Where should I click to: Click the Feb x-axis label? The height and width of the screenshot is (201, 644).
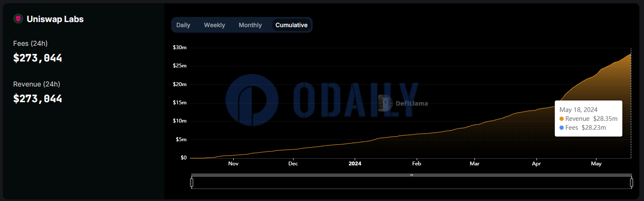(x=416, y=163)
